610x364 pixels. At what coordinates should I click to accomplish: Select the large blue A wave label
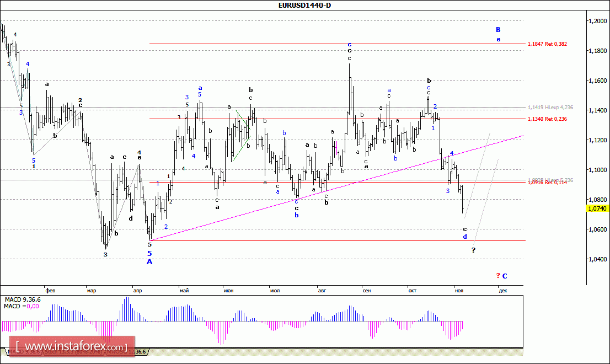[x=149, y=261]
